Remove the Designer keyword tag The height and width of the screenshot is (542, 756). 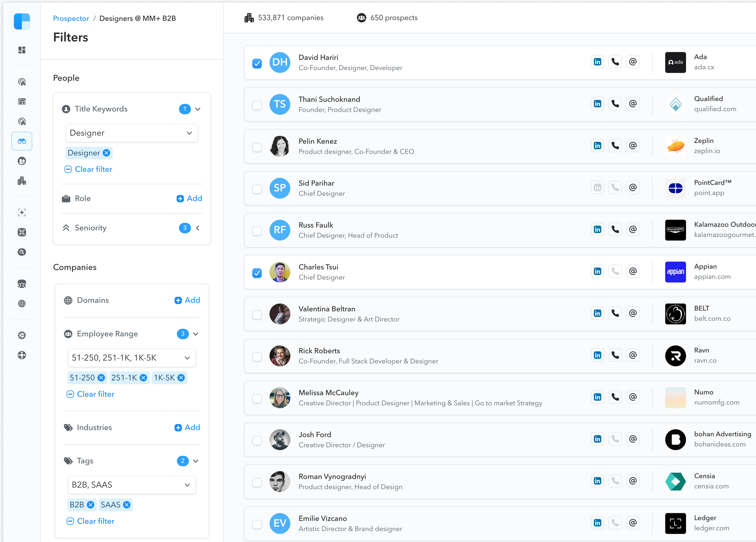[107, 153]
